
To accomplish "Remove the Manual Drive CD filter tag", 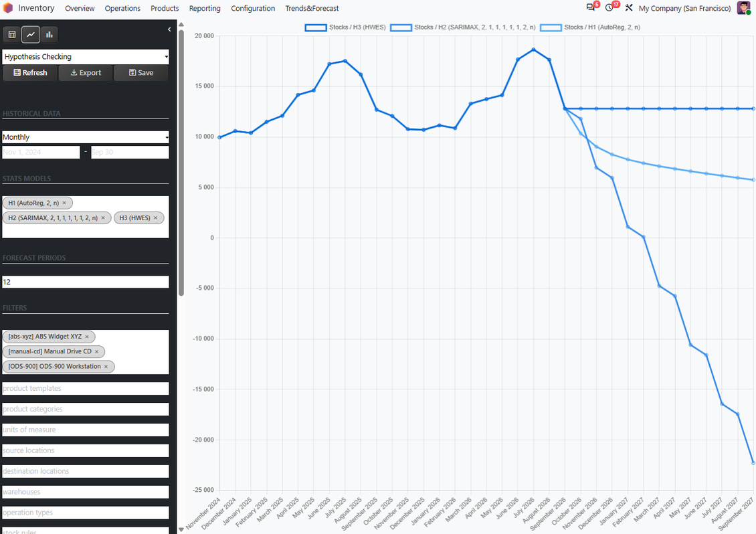I will (x=96, y=352).
